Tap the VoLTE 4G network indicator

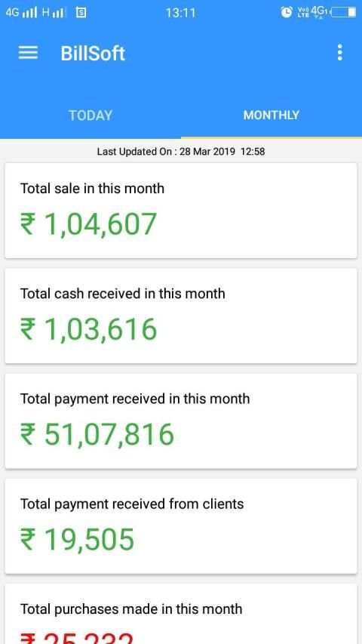(311, 13)
